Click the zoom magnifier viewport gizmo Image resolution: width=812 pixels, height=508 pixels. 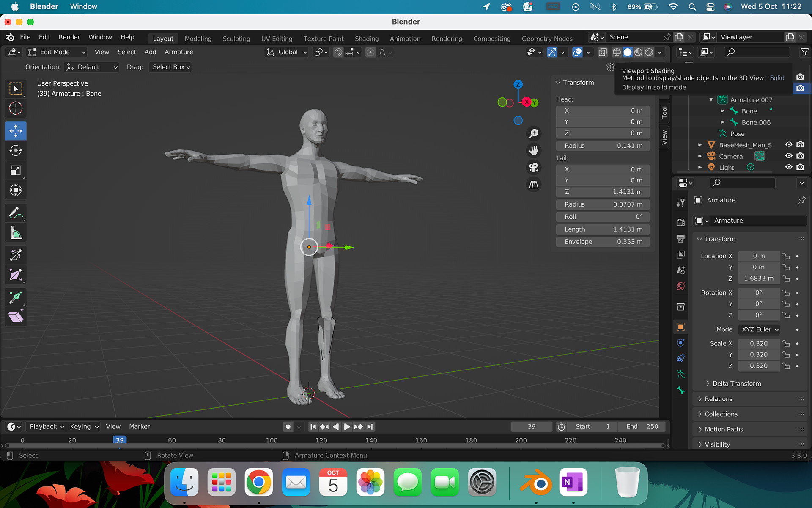point(534,133)
